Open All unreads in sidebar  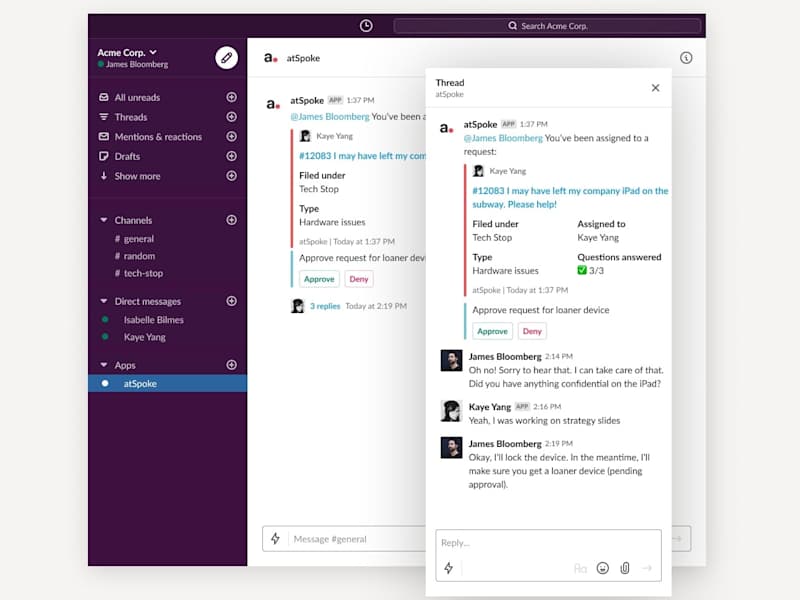[x=137, y=97]
